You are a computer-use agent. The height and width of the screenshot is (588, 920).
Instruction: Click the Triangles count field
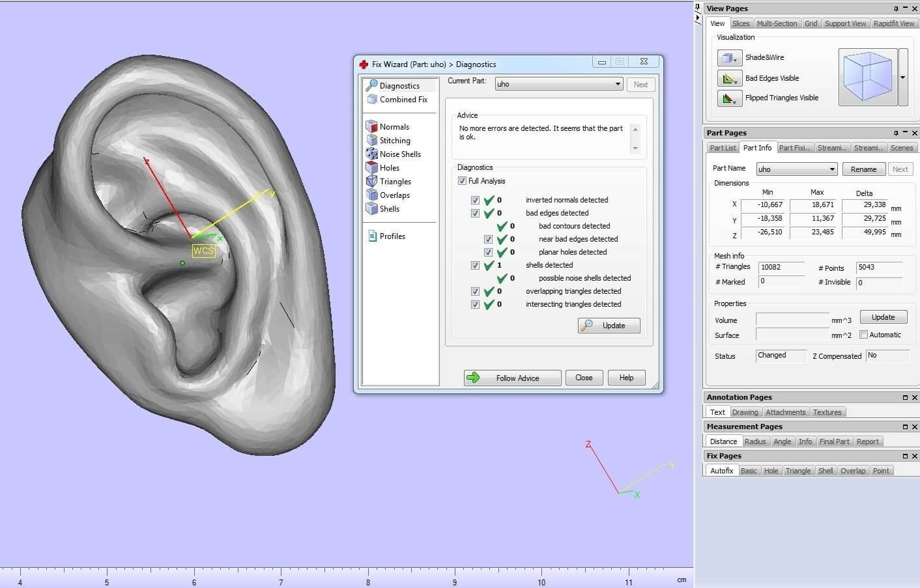pyautogui.click(x=781, y=267)
